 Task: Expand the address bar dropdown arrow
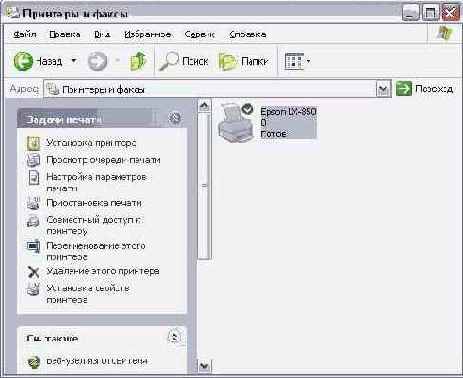coord(383,89)
